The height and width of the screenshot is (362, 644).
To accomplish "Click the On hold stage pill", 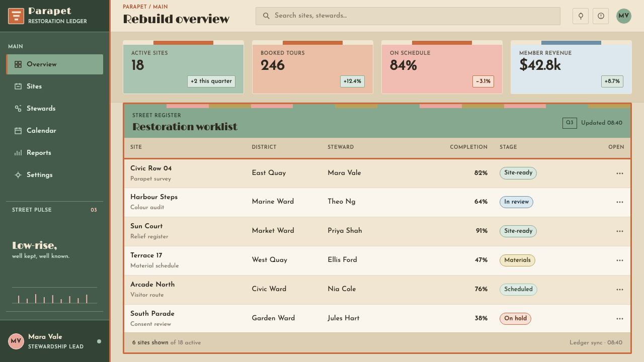I will tap(515, 319).
